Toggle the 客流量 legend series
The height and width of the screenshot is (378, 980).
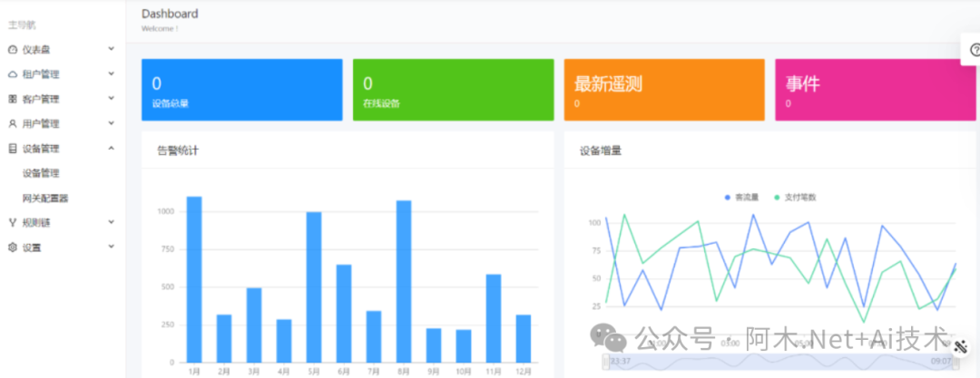742,198
